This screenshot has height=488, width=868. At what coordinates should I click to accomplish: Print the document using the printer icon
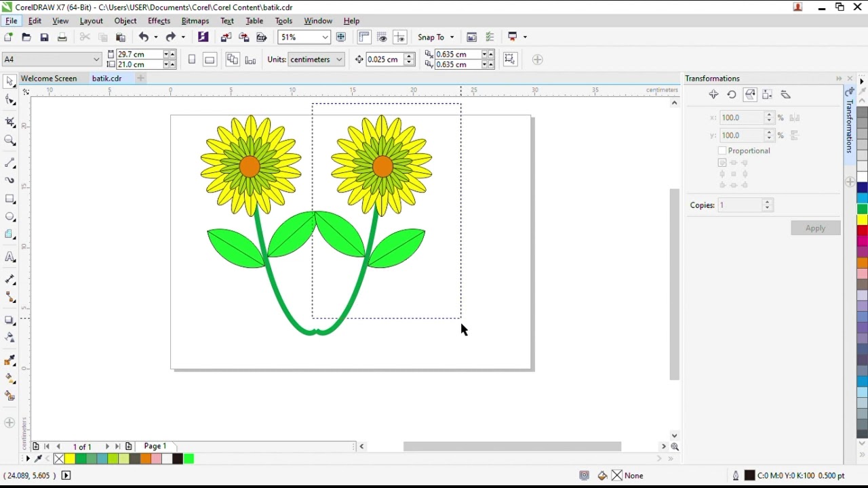(62, 37)
